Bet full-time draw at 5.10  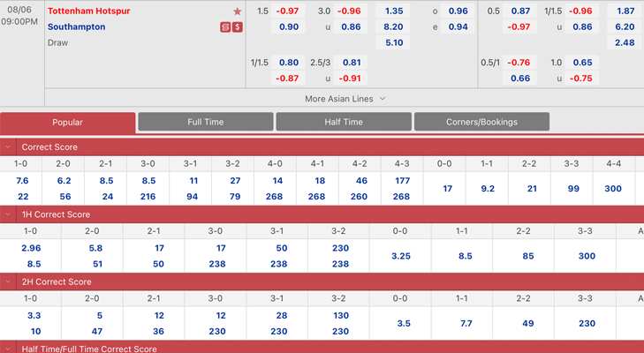pyautogui.click(x=392, y=42)
